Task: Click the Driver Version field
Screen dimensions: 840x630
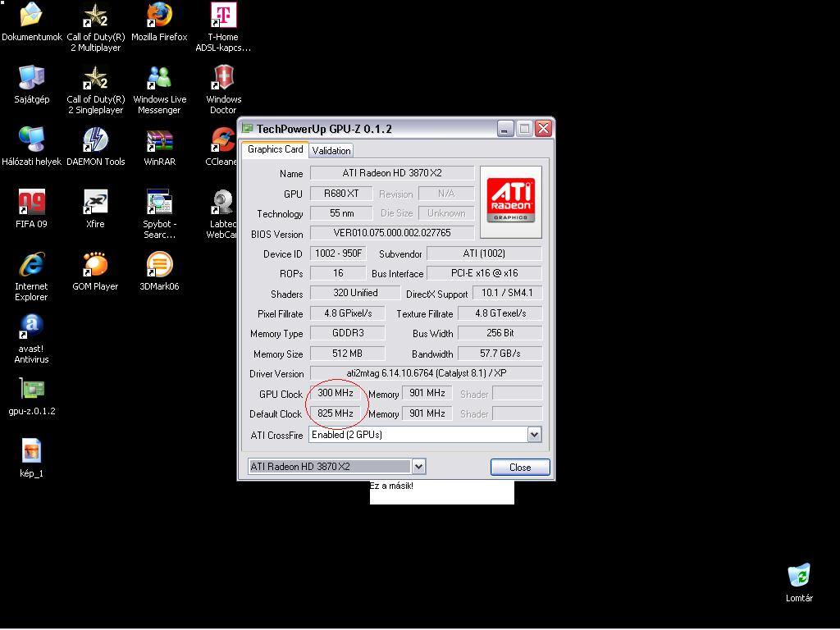Action: click(x=426, y=373)
